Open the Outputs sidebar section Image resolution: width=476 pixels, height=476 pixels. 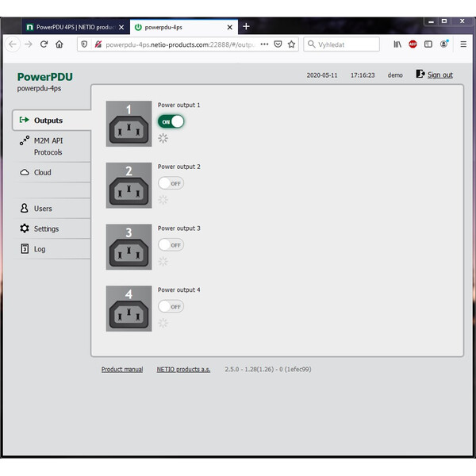(48, 121)
